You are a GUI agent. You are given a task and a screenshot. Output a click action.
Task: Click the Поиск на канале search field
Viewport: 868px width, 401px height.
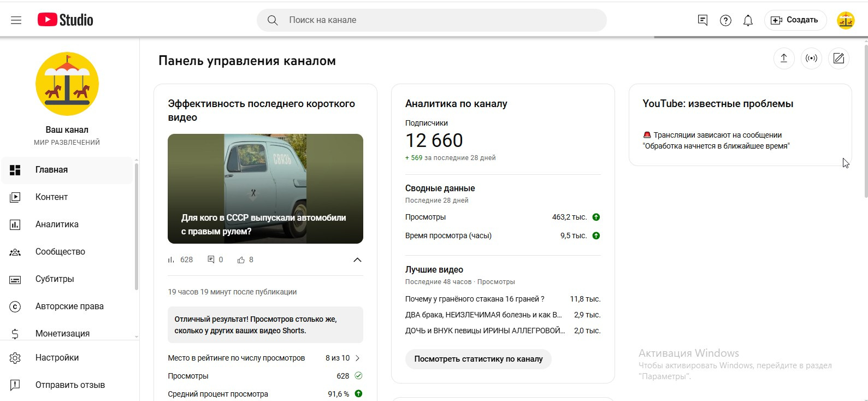[432, 20]
